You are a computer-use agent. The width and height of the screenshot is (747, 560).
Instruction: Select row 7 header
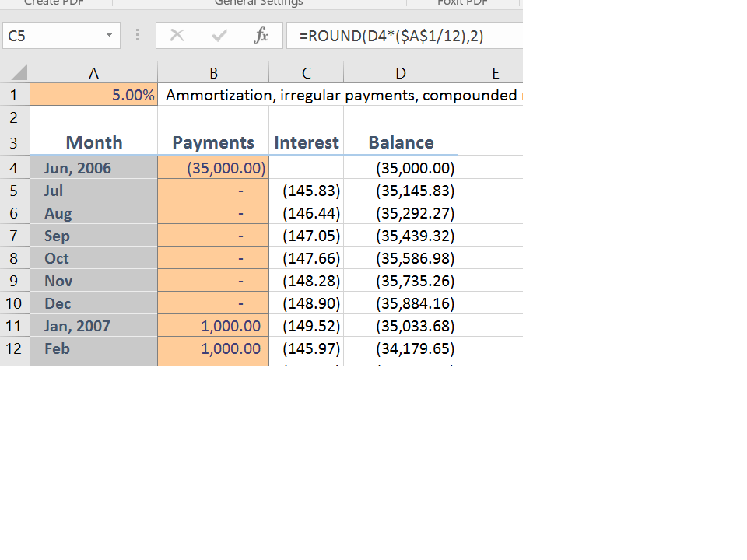point(14,235)
